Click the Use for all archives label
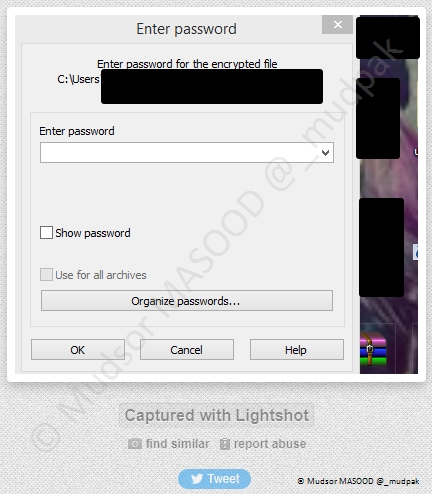Image resolution: width=432 pixels, height=494 pixels. coord(101,275)
